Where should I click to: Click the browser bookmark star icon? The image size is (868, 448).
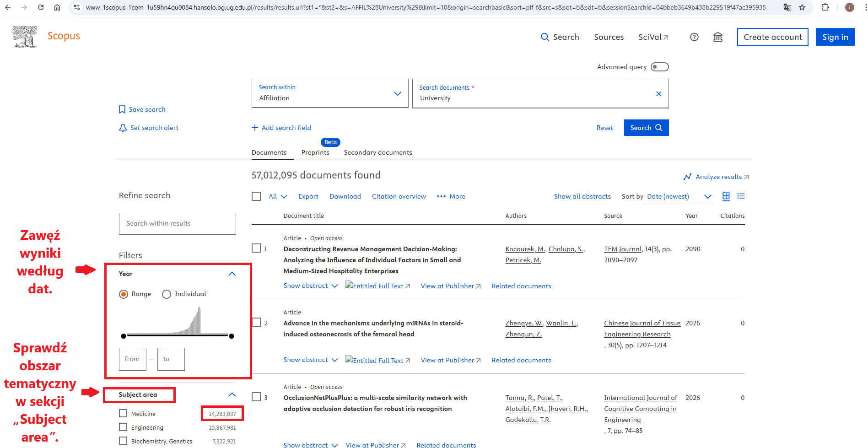[802, 7]
